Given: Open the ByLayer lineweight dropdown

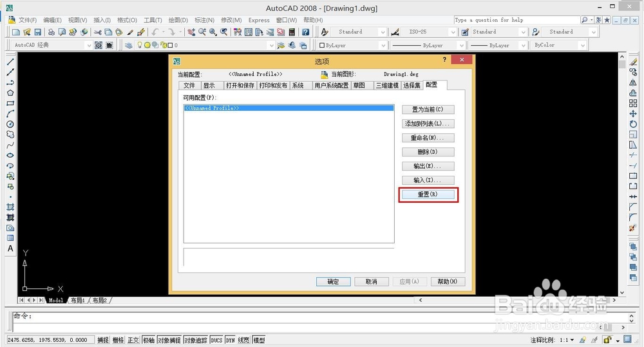Looking at the screenshot, I should point(523,45).
